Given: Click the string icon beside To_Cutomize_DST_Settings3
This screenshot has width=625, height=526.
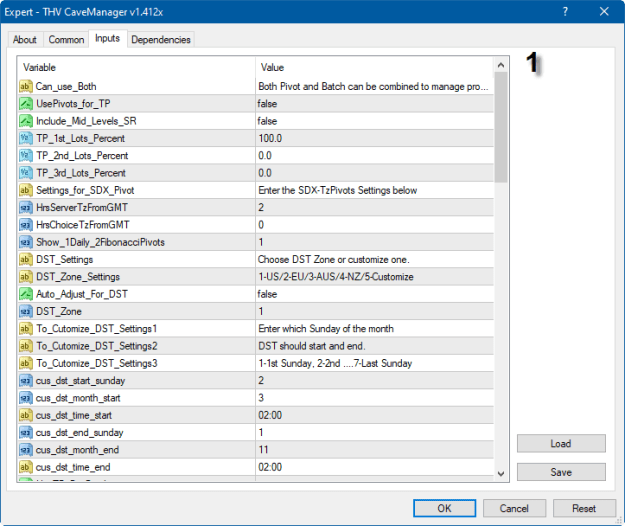Looking at the screenshot, I should click(x=26, y=363).
